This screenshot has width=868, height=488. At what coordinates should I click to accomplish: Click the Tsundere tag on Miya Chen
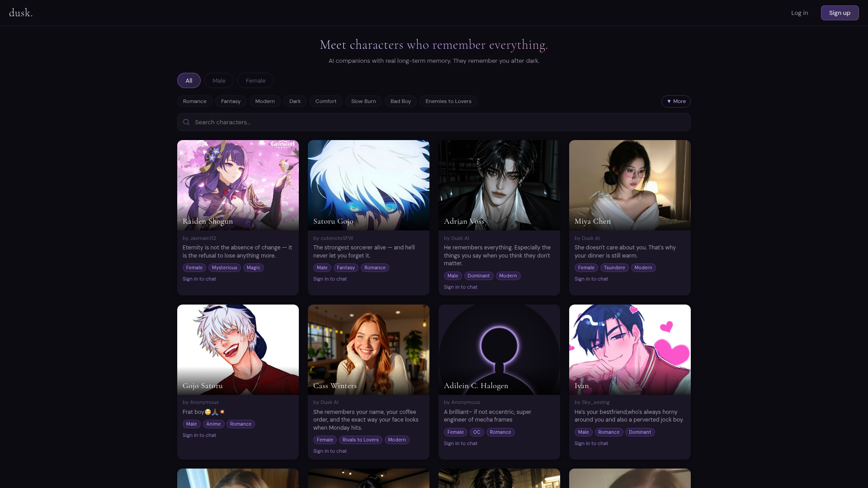point(614,267)
